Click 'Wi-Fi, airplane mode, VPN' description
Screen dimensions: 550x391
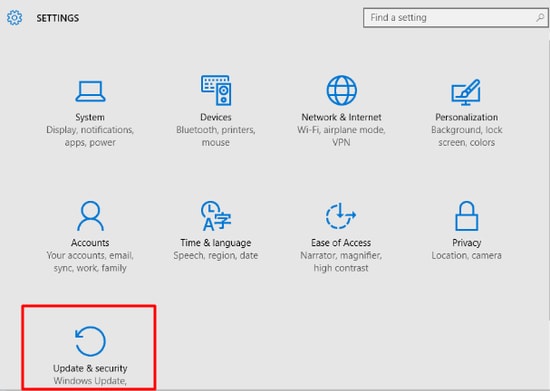[341, 136]
